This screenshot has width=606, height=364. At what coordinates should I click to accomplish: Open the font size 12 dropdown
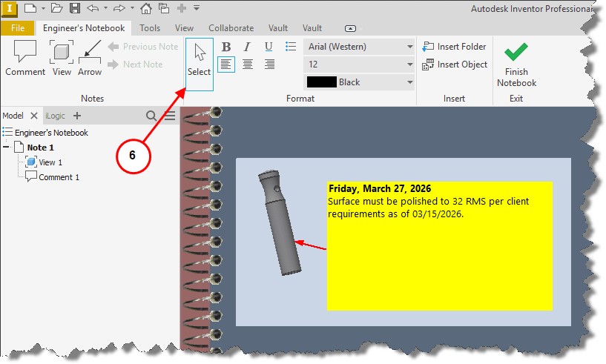pyautogui.click(x=359, y=64)
